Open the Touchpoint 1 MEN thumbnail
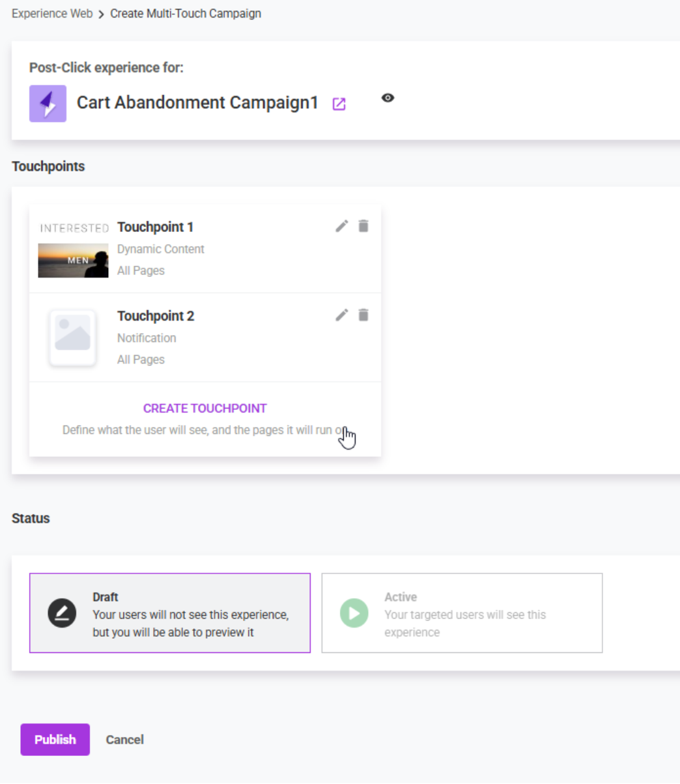Image resolution: width=680 pixels, height=784 pixels. (x=73, y=261)
